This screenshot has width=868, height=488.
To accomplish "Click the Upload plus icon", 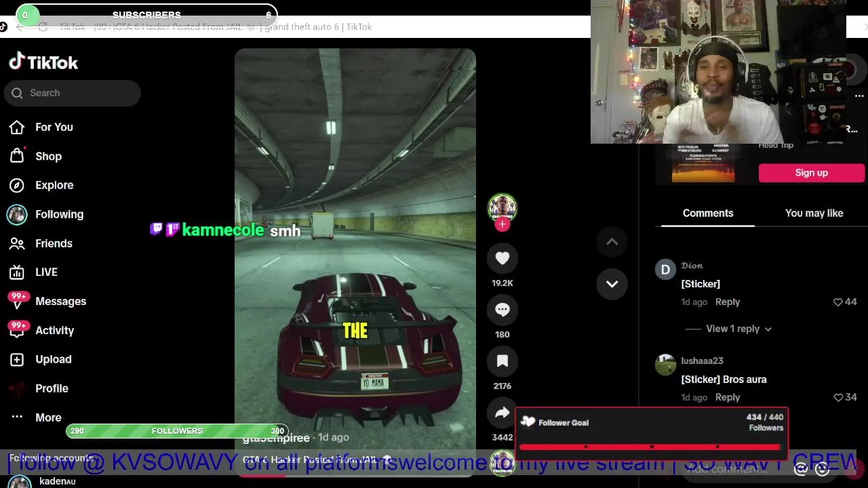I will pos(17,359).
